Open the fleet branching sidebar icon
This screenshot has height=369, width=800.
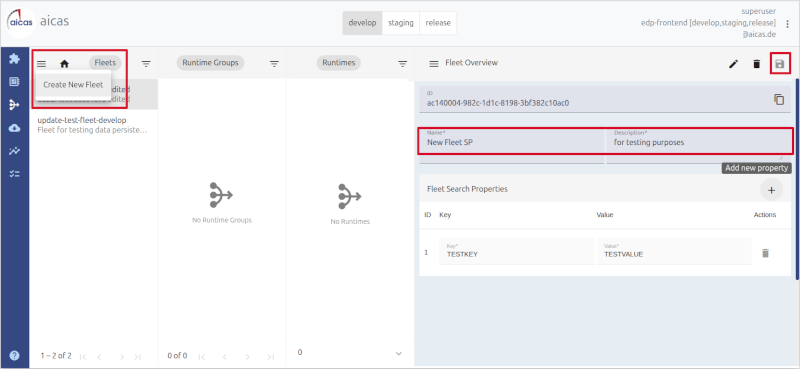15,105
